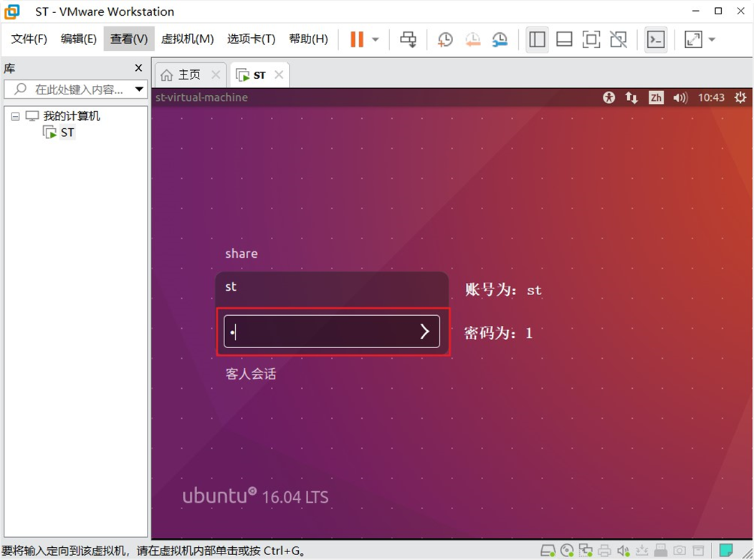Enter Unity mode for the guest
Viewport: 754px width, 560px height.
618,39
